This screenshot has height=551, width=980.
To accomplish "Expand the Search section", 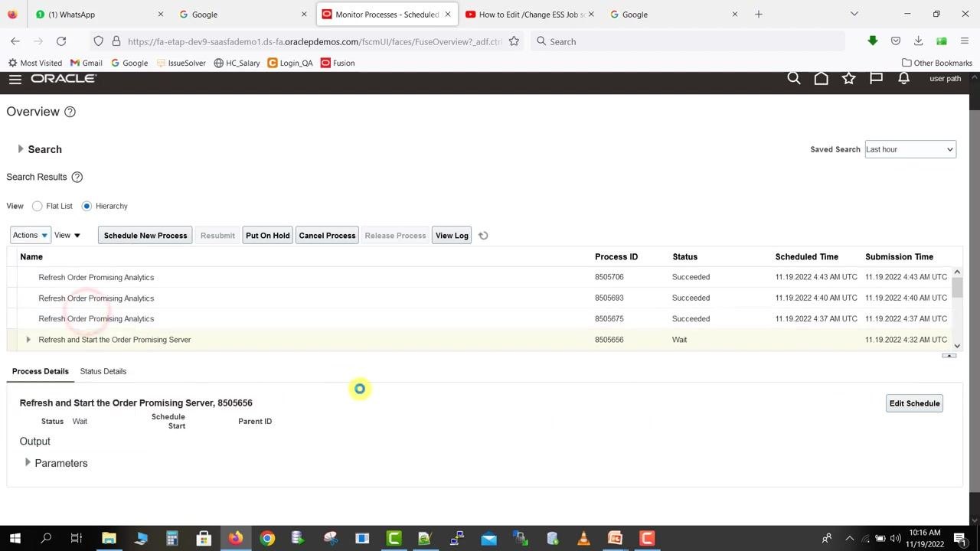I will (x=21, y=149).
